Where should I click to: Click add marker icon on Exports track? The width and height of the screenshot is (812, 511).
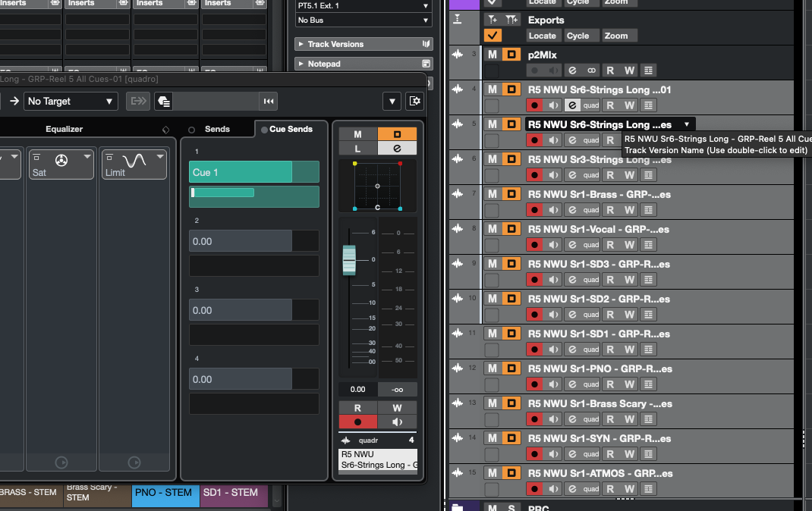(x=493, y=19)
